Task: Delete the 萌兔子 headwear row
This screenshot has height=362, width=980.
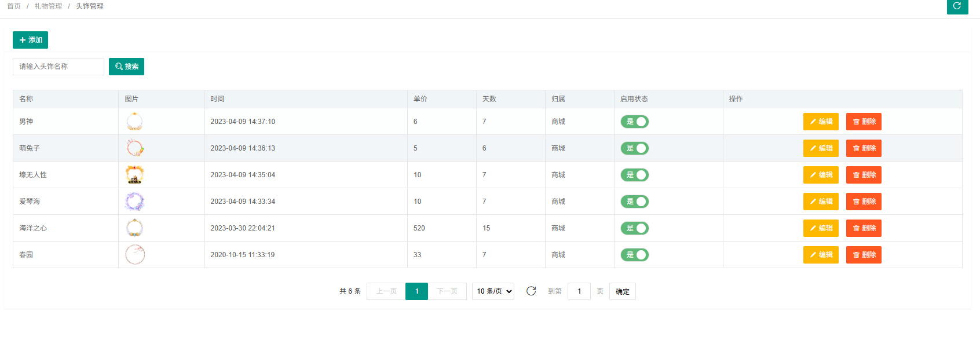Action: (x=863, y=148)
